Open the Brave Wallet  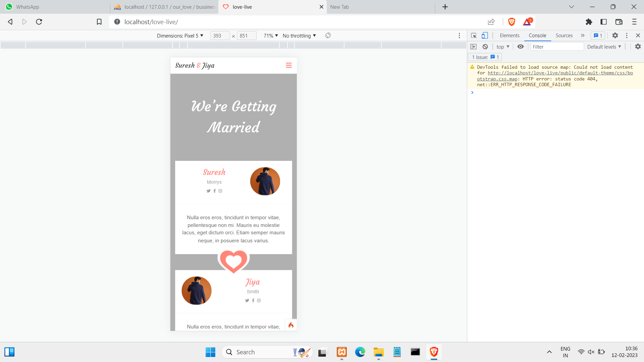(x=619, y=22)
